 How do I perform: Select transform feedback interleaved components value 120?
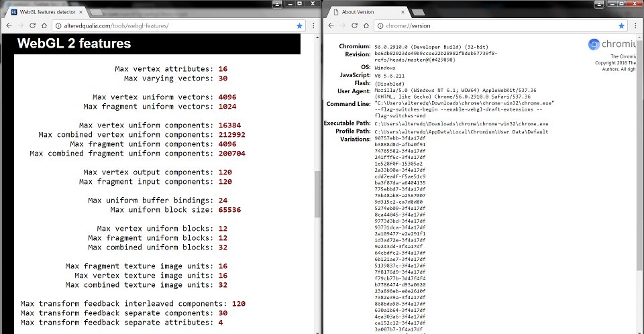[239, 304]
